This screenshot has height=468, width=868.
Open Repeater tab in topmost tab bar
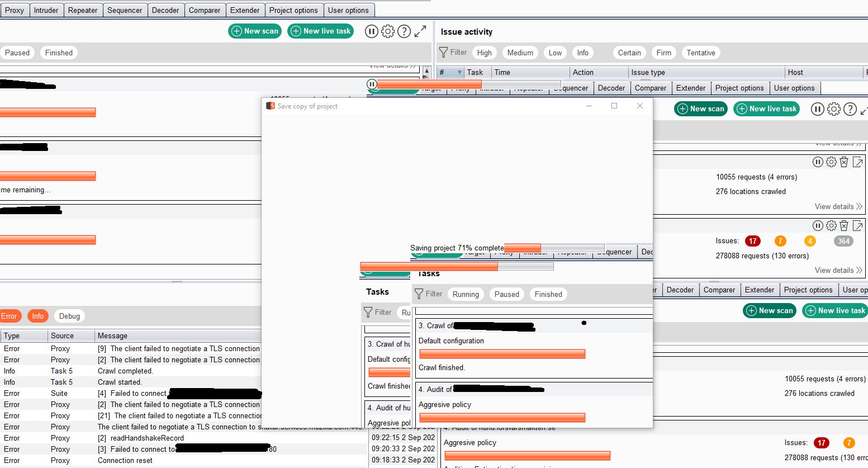click(x=83, y=10)
